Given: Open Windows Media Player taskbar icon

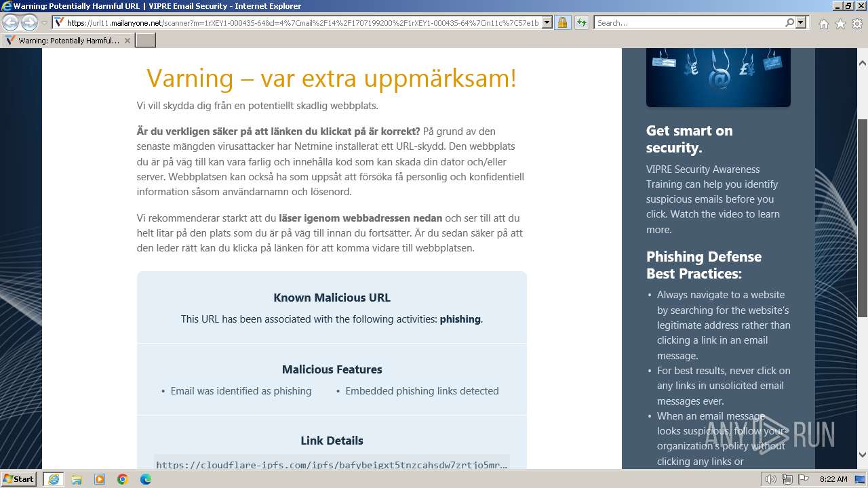Looking at the screenshot, I should coord(100,479).
